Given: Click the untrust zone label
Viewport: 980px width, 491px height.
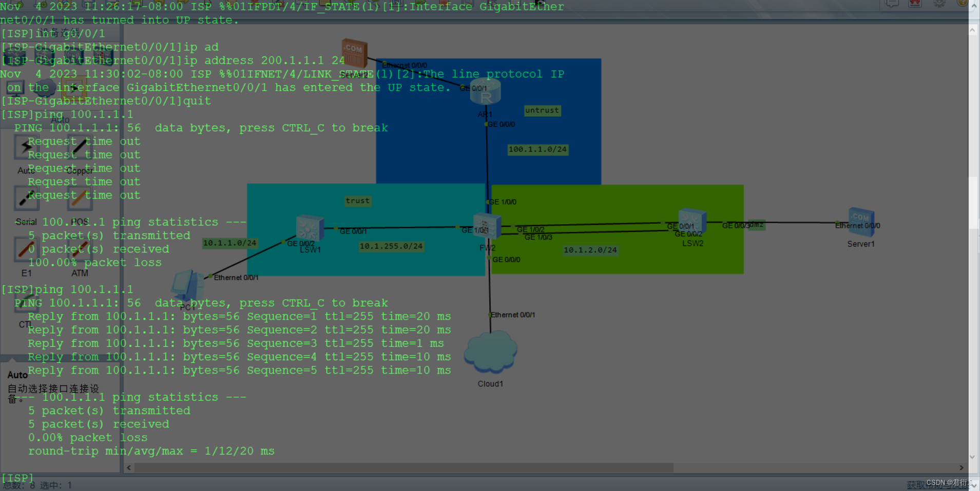Looking at the screenshot, I should (542, 110).
